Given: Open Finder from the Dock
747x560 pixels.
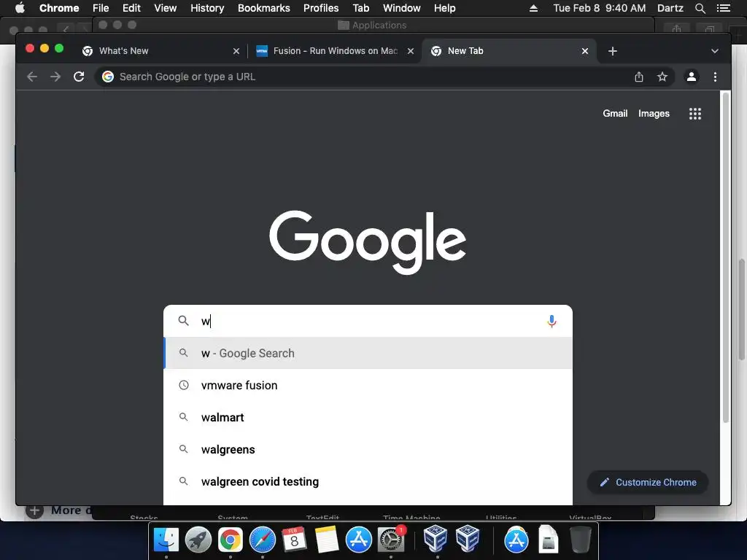Looking at the screenshot, I should (x=166, y=540).
